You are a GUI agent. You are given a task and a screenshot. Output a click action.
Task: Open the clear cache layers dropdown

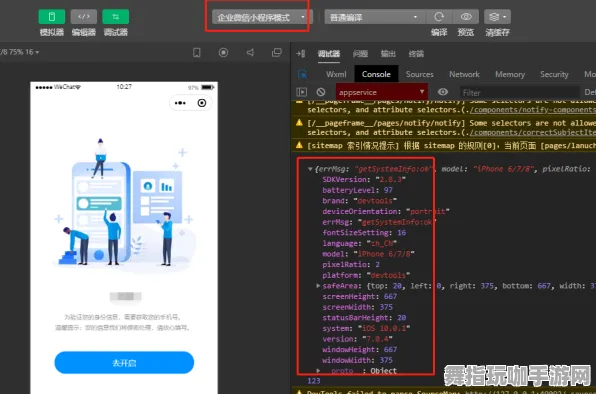tap(497, 17)
